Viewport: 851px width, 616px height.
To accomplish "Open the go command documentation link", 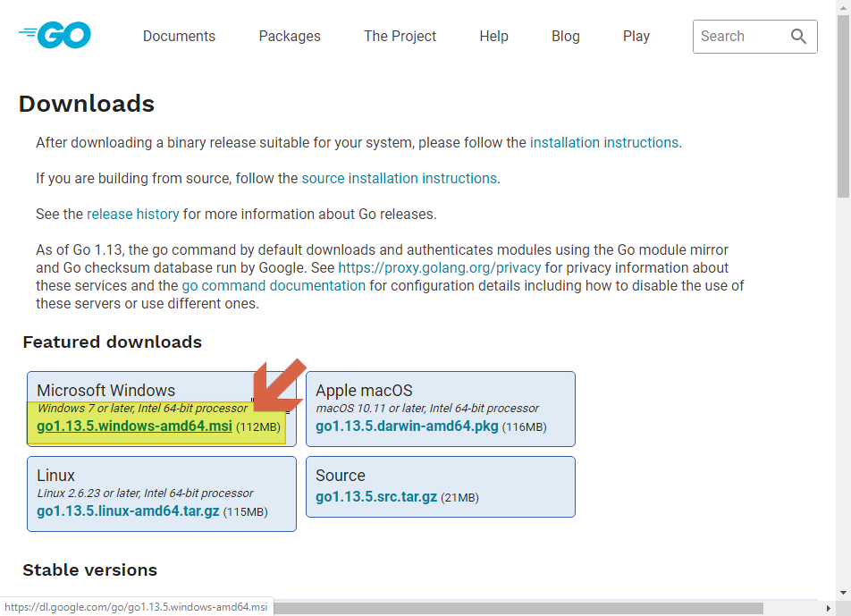I will pyautogui.click(x=274, y=286).
